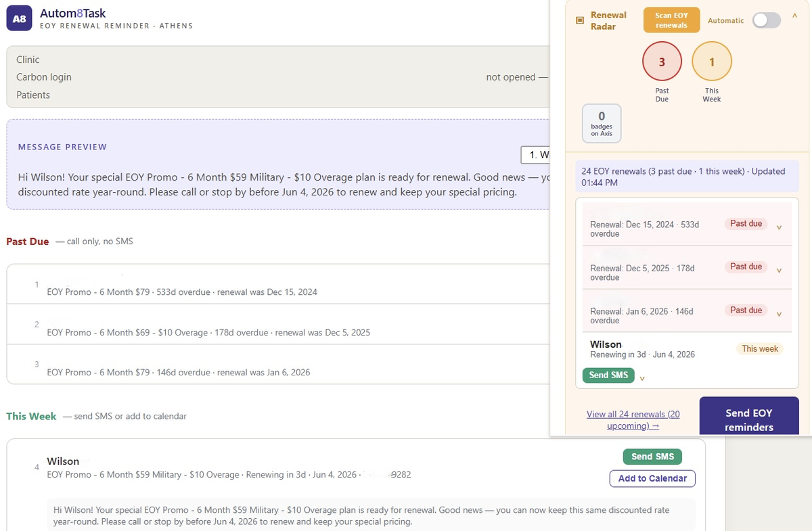
Task: Toggle the Automatic switch
Action: coord(767,20)
